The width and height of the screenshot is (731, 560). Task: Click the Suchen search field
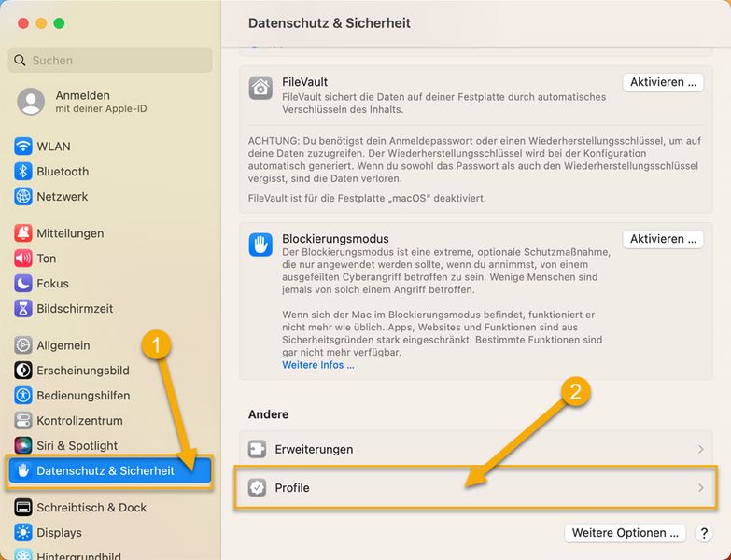[110, 60]
